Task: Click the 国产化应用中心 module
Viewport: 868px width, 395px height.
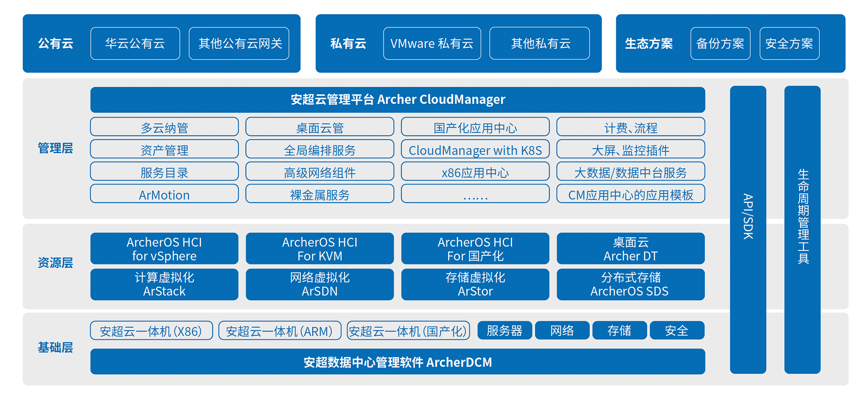Action: coord(475,127)
